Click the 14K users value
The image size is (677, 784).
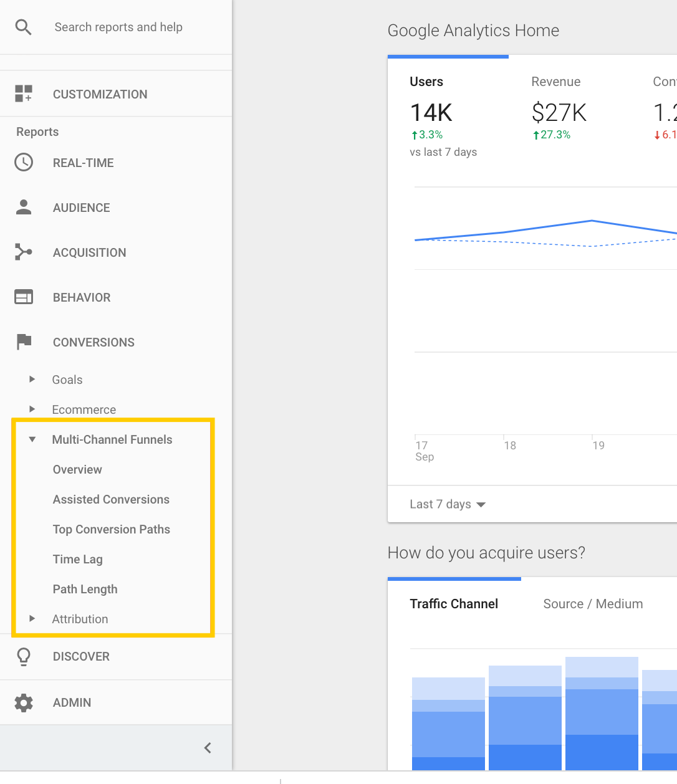[x=431, y=113]
